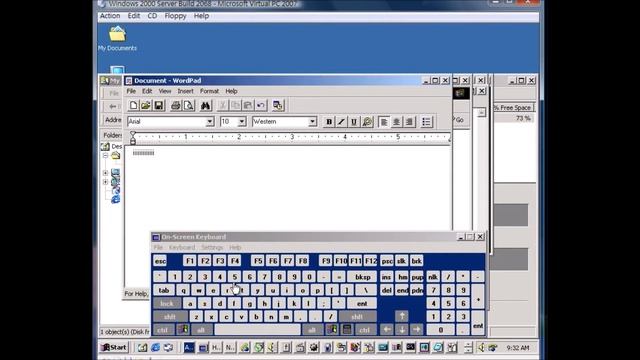Open the font size dropdown
The image size is (640, 360).
click(x=242, y=122)
